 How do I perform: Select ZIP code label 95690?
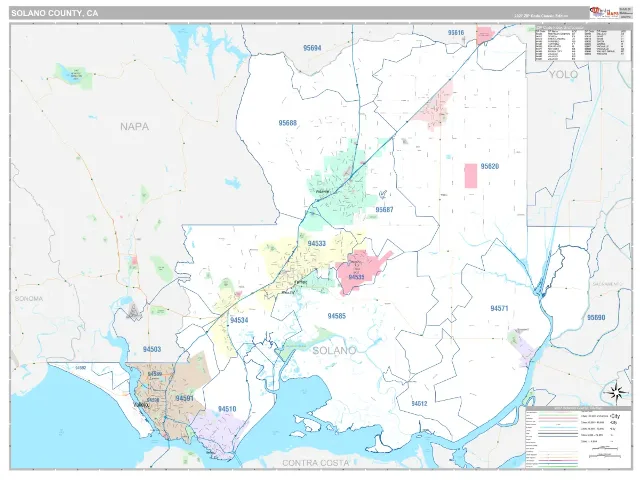(x=596, y=318)
